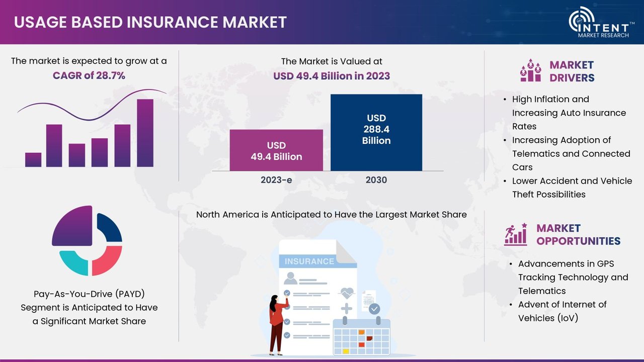Click the 'Pay-As-You-Drive (PAYD)' segment text
This screenshot has width=644, height=362.
coord(89,307)
